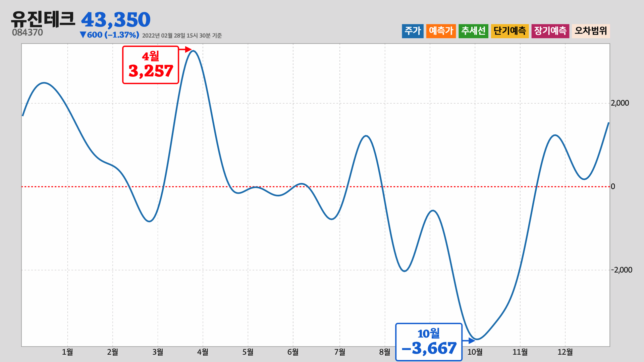The width and height of the screenshot is (644, 362).
Task: Select the magenta 장기예측 legend label
Action: coord(550,31)
